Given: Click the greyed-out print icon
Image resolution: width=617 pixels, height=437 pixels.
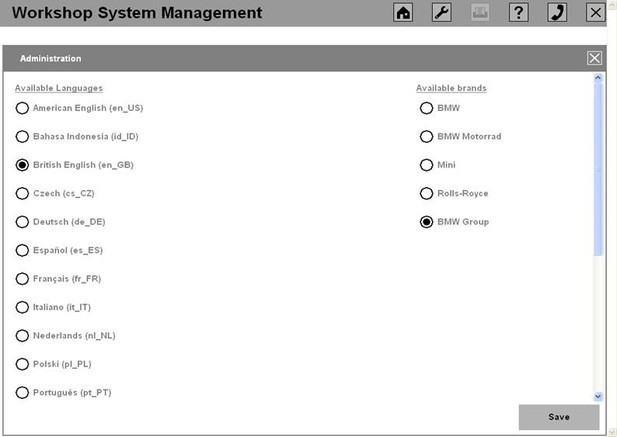Looking at the screenshot, I should (x=480, y=13).
